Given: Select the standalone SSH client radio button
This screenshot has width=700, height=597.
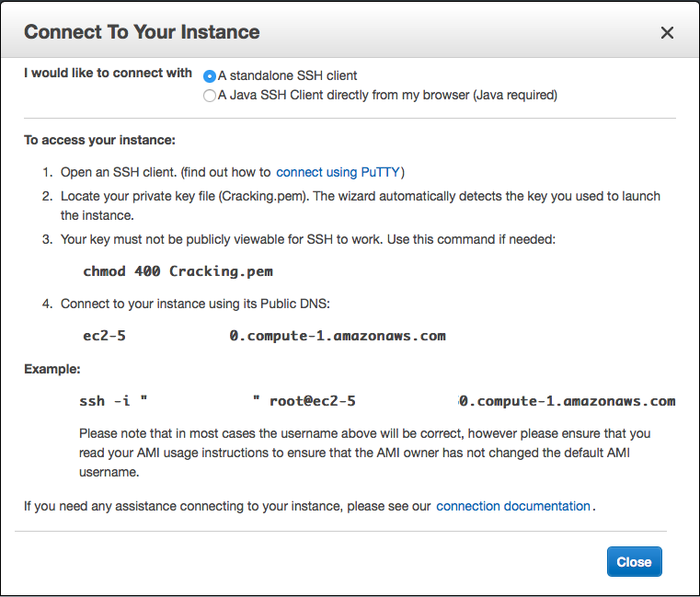Looking at the screenshot, I should tap(210, 76).
